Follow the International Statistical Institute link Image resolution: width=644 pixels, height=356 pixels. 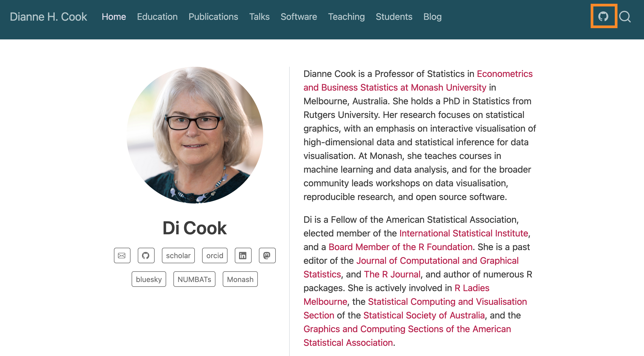tap(464, 233)
